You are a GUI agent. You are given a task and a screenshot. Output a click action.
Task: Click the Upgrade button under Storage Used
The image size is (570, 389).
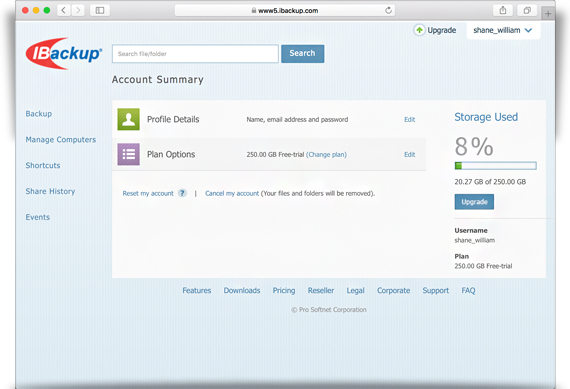[474, 202]
